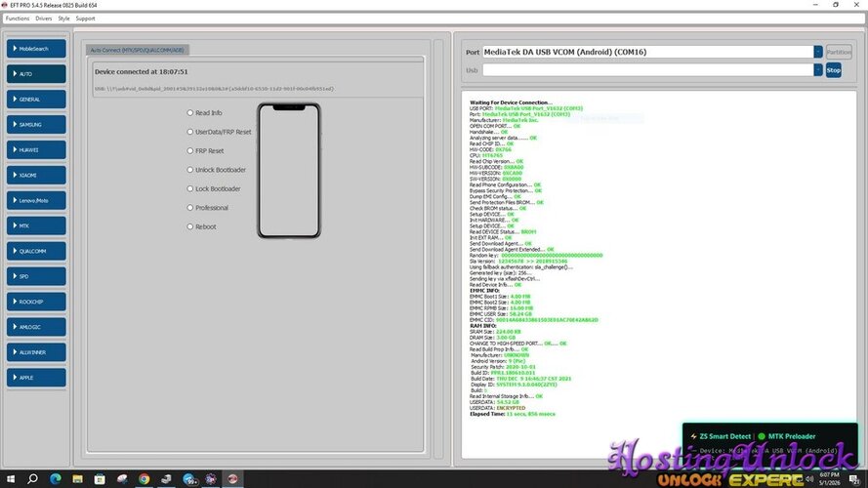Screen dimensions: 868x488
Task: Launch Microsoft Edge from taskbar
Action: point(56,478)
